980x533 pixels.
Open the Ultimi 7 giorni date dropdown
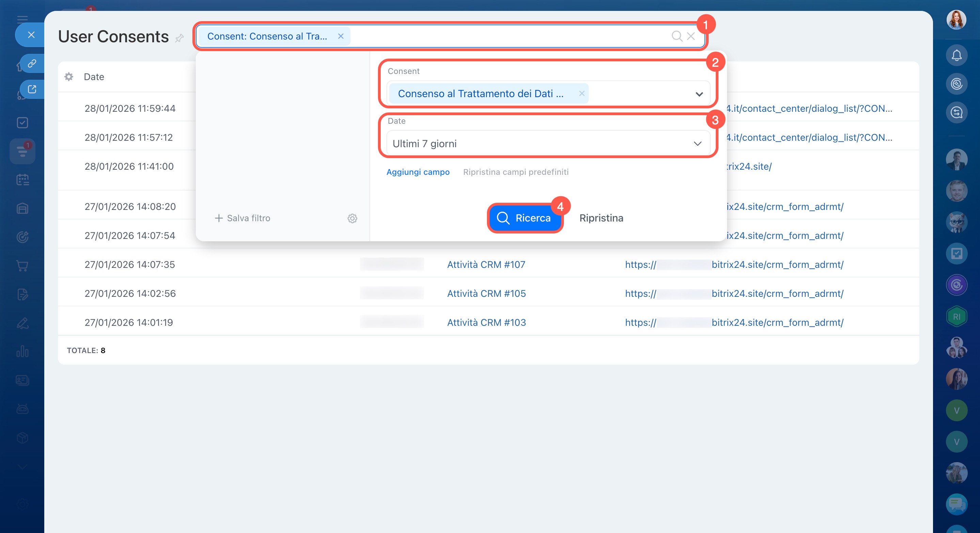point(697,143)
